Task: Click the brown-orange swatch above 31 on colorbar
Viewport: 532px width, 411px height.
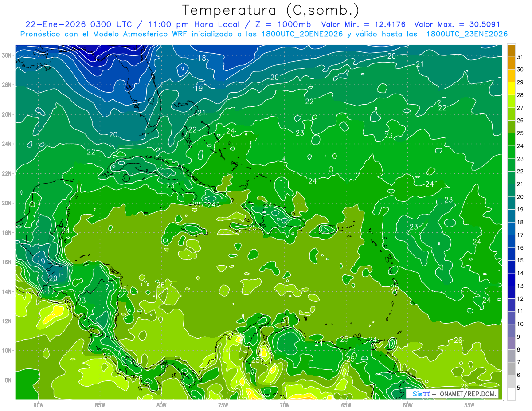Action: pyautogui.click(x=511, y=50)
